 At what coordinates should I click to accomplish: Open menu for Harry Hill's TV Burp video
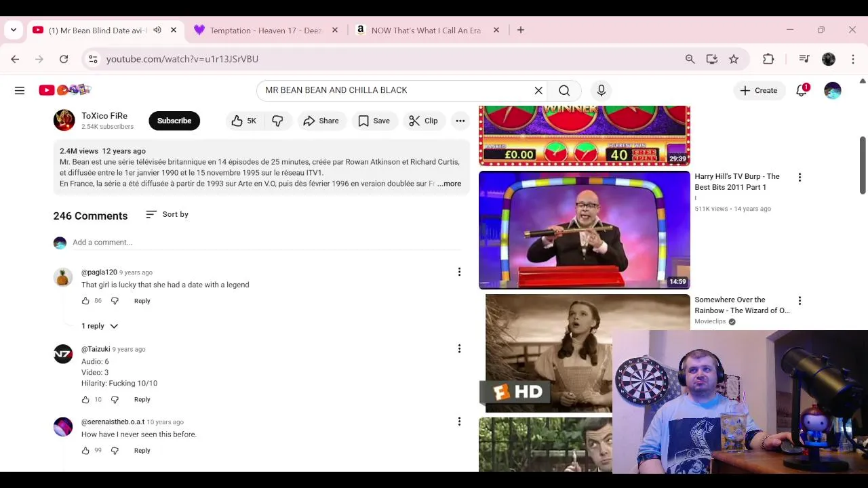[x=800, y=178]
